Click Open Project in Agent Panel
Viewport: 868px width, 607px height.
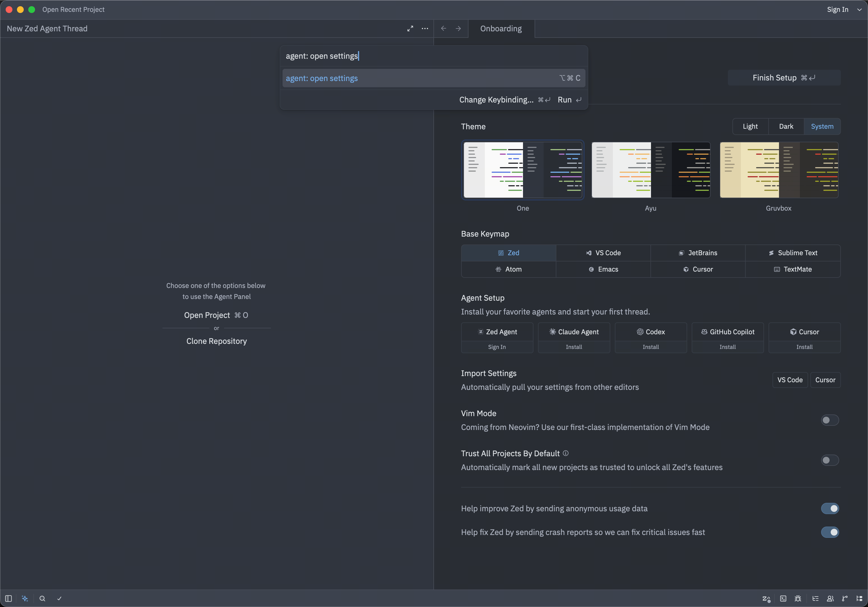point(216,315)
